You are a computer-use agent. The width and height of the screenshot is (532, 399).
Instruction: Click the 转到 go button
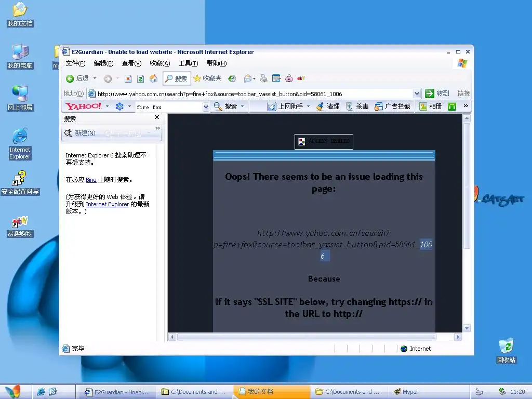point(437,94)
